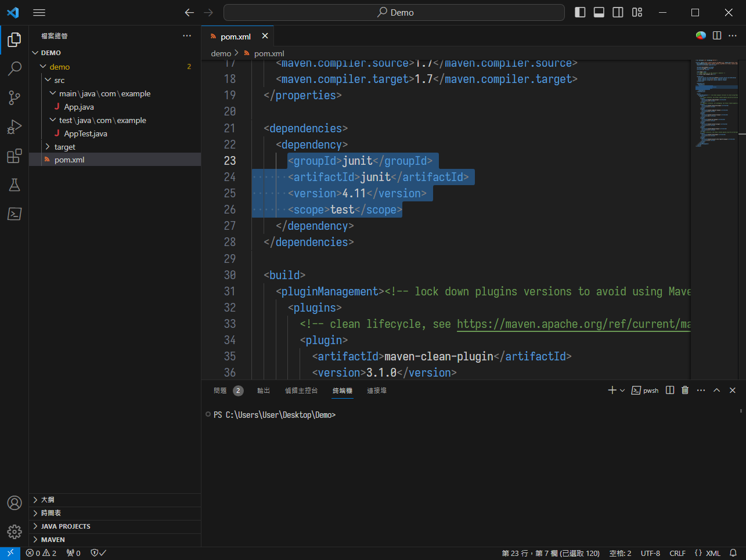Expand the JAVA PROJECTS section
Viewport: 746px width, 560px height.
coord(65,526)
